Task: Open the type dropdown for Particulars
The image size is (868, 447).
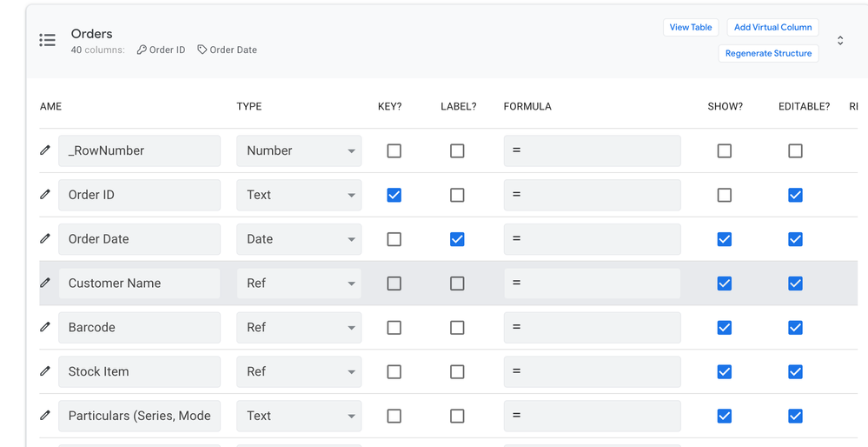Action: [x=299, y=416]
